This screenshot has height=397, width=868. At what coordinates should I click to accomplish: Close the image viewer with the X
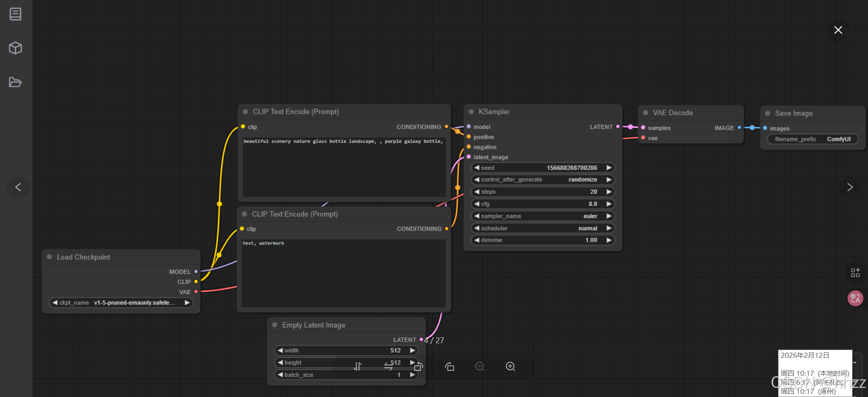tap(838, 30)
